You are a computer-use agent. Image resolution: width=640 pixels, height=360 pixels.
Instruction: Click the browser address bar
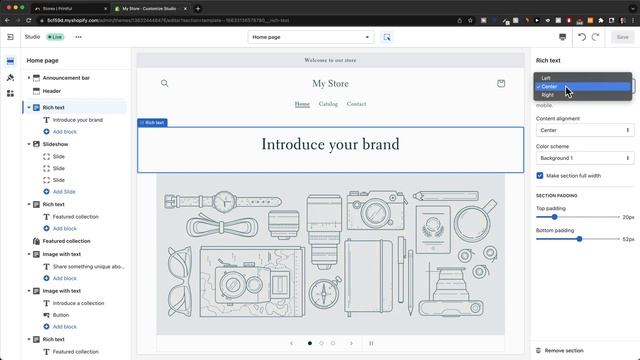coord(245,20)
